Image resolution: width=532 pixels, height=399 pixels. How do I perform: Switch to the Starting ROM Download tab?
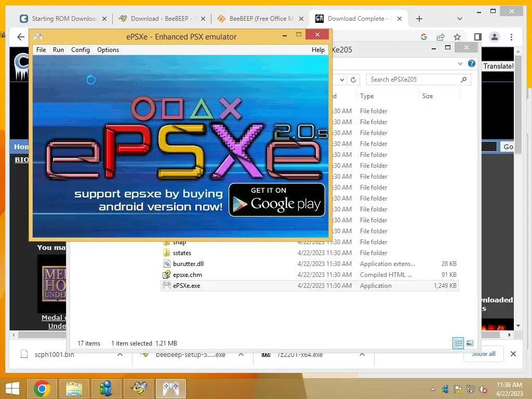tap(64, 19)
